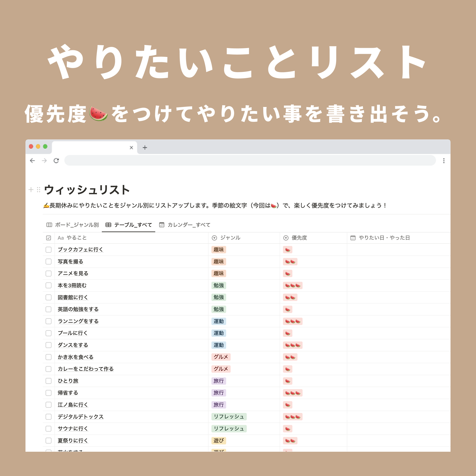476x476 pixels.
Task: Click the plus icon beside ウィッシュリスト heading
Action: [x=31, y=189]
